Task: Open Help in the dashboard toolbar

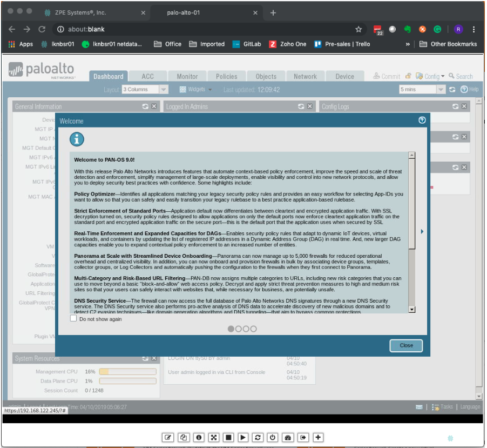Action: pos(469,90)
